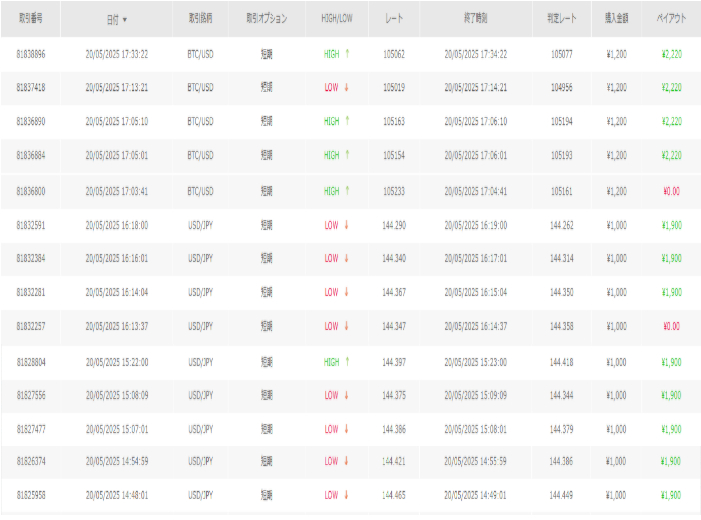Click BTC/USD in row 81837418
The width and height of the screenshot is (701, 520).
click(x=200, y=88)
